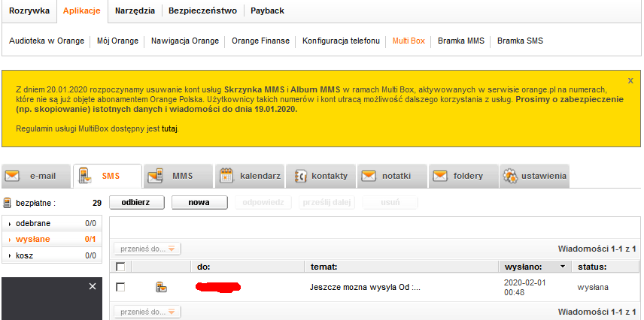Click the e-mail envelope tab icon

12,176
